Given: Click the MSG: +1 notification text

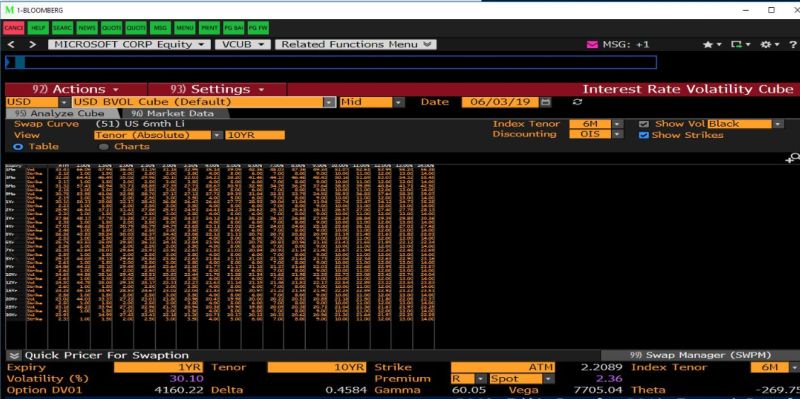Looking at the screenshot, I should (626, 45).
